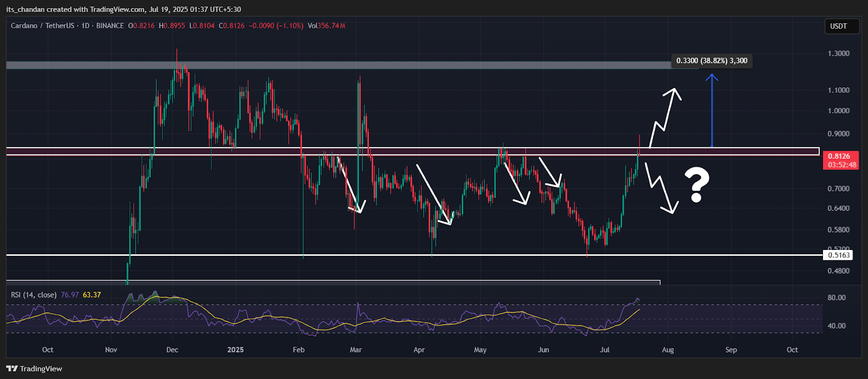The height and width of the screenshot is (379, 868).
Task: Click the Sep label on the time axis
Action: 731,350
